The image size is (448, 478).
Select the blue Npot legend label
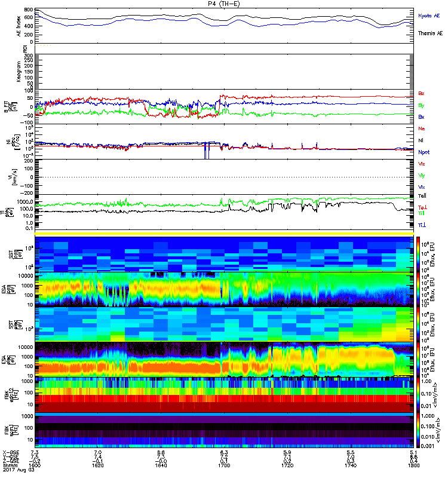(x=424, y=152)
